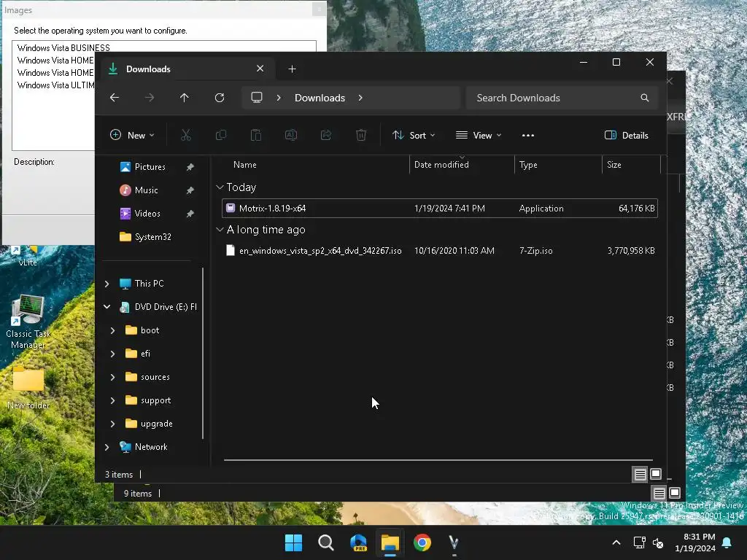Open the New item dropdown
This screenshot has width=747, height=560.
[132, 135]
